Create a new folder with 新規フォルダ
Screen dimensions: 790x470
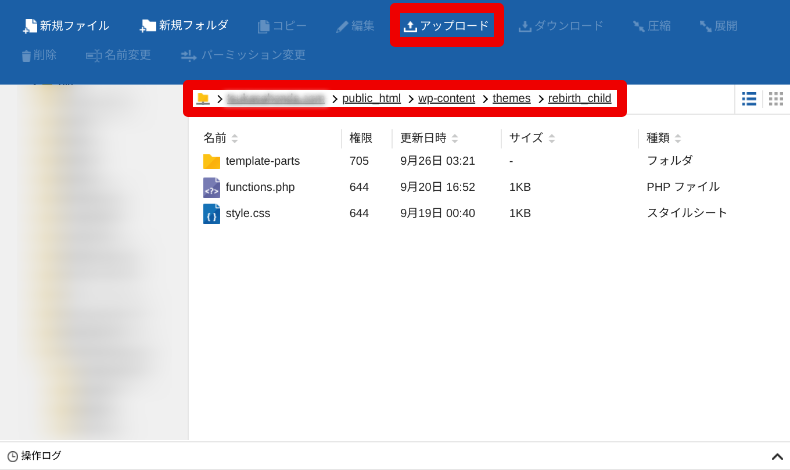[184, 26]
